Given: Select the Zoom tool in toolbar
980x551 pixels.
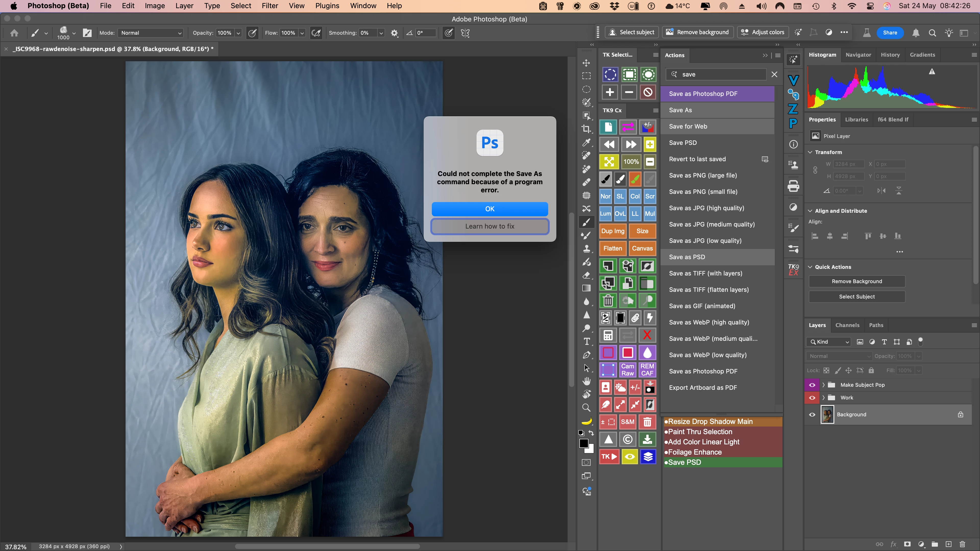Looking at the screenshot, I should pyautogui.click(x=586, y=408).
